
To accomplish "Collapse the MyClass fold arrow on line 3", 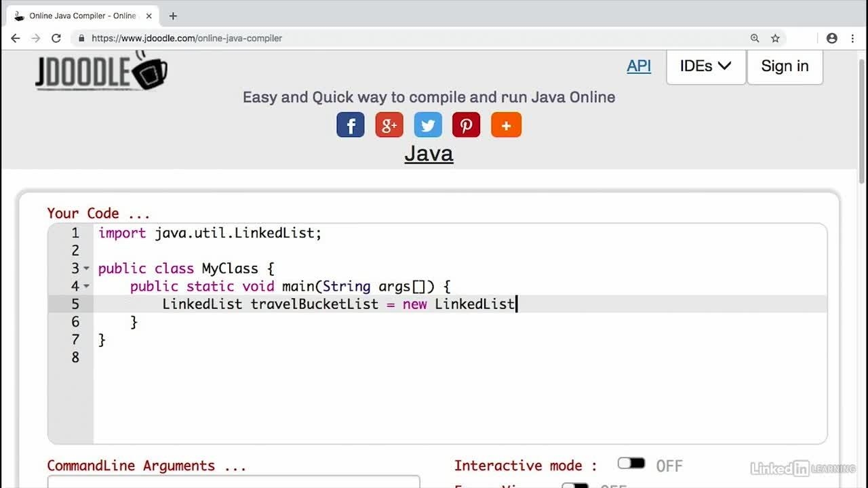I will 86,269.
